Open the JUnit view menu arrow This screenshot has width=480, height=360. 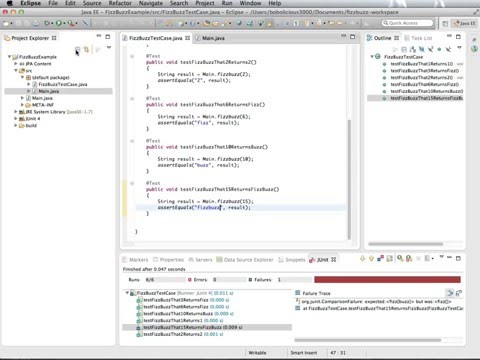(441, 257)
